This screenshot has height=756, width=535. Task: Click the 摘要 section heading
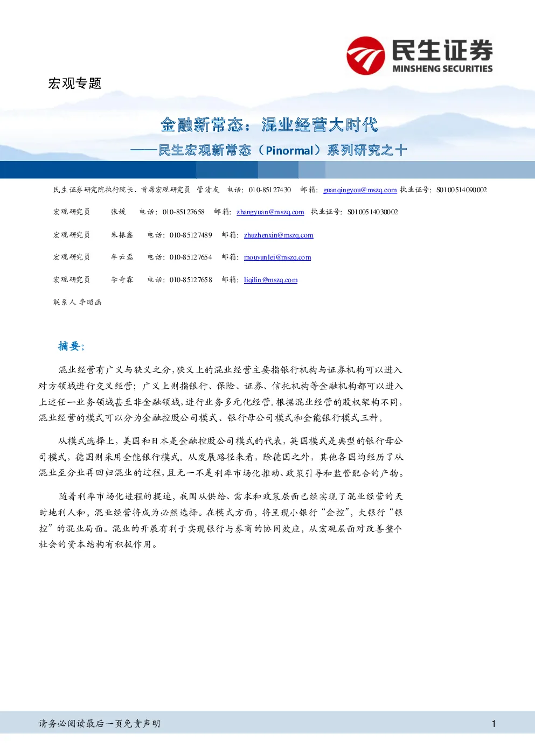(72, 346)
